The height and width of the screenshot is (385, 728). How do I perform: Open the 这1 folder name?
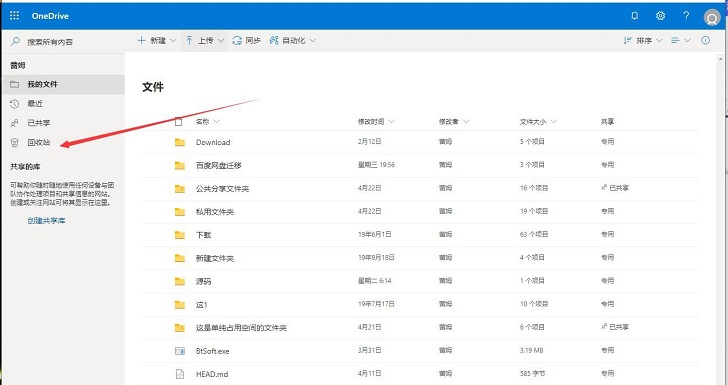[202, 305]
